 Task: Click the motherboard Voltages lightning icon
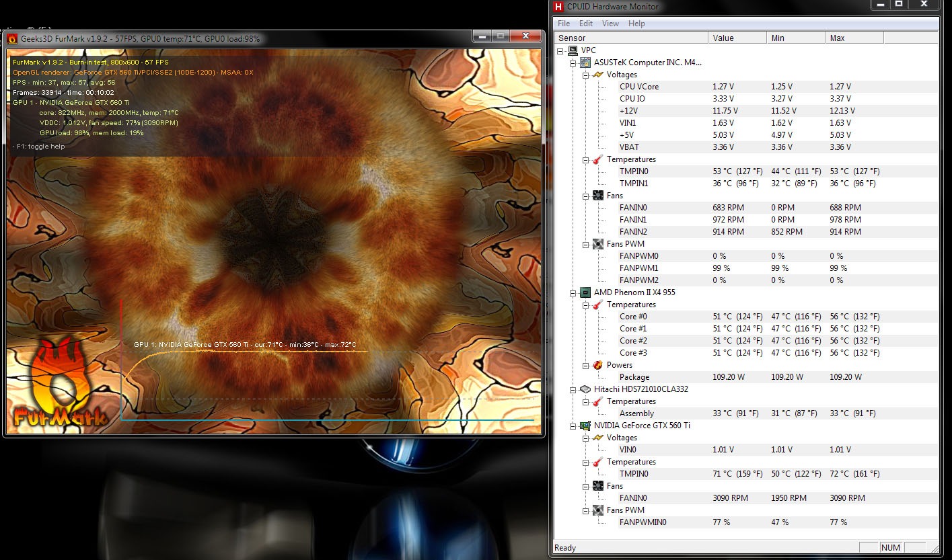[x=597, y=75]
